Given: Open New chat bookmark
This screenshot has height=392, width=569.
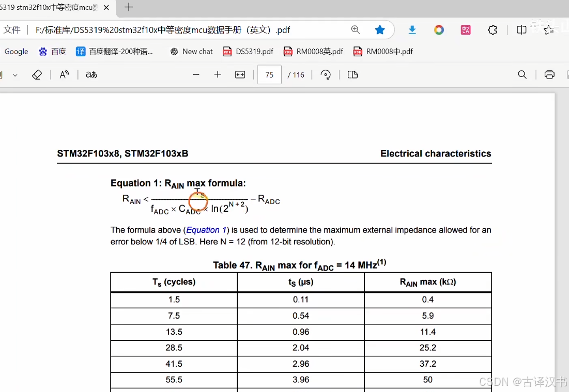Looking at the screenshot, I should (192, 52).
